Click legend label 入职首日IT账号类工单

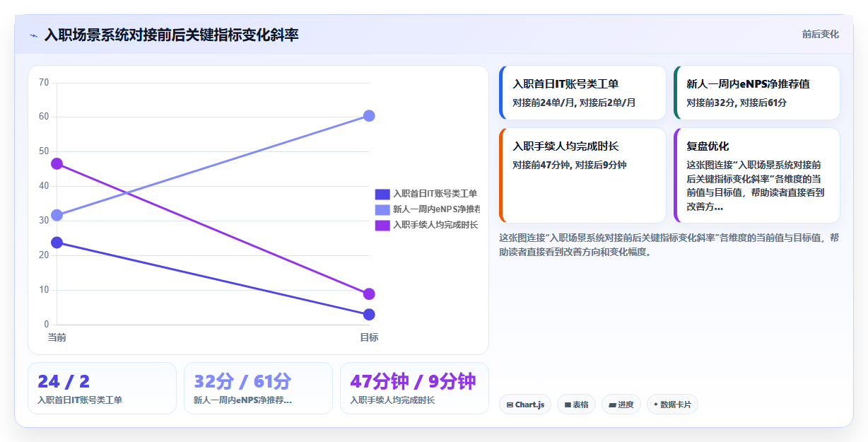click(x=435, y=194)
